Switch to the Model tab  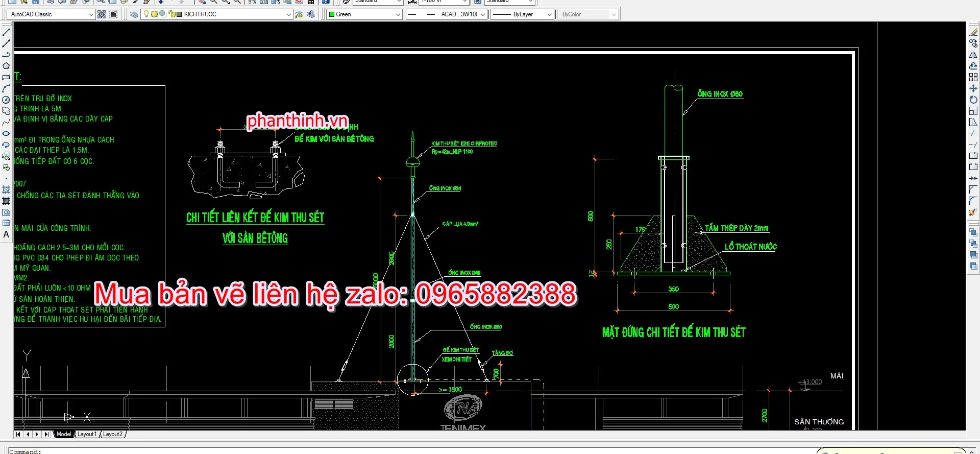click(x=64, y=434)
